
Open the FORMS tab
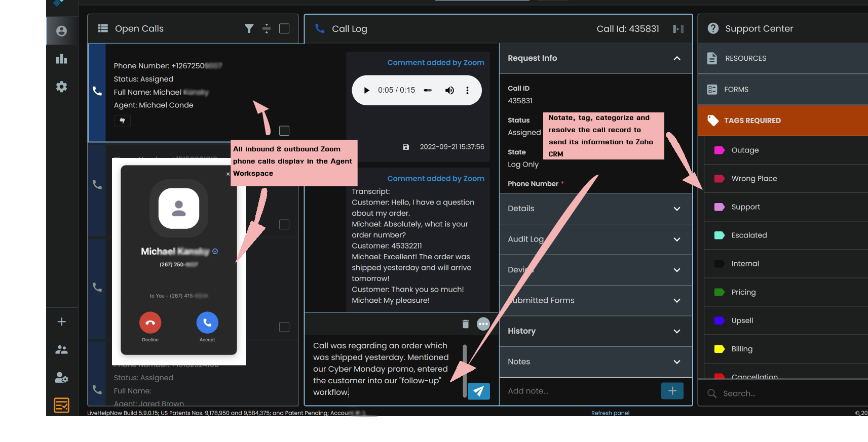pos(782,90)
